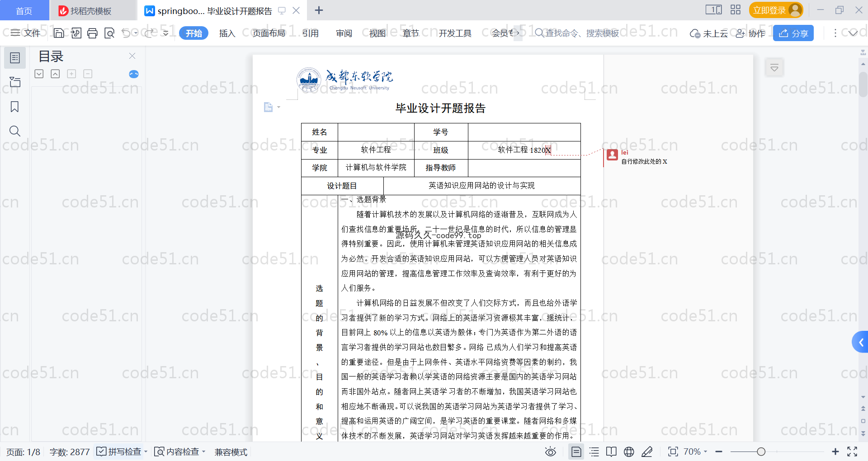Toggle 拼写检查 spell check

point(119,452)
